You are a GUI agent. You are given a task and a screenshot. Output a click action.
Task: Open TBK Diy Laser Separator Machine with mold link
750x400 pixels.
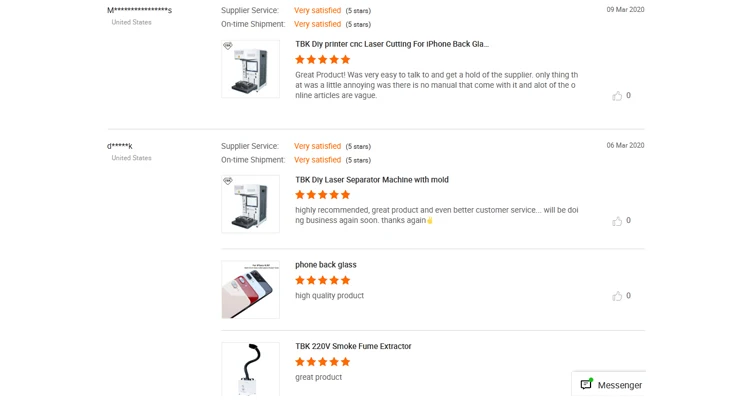pos(371,180)
